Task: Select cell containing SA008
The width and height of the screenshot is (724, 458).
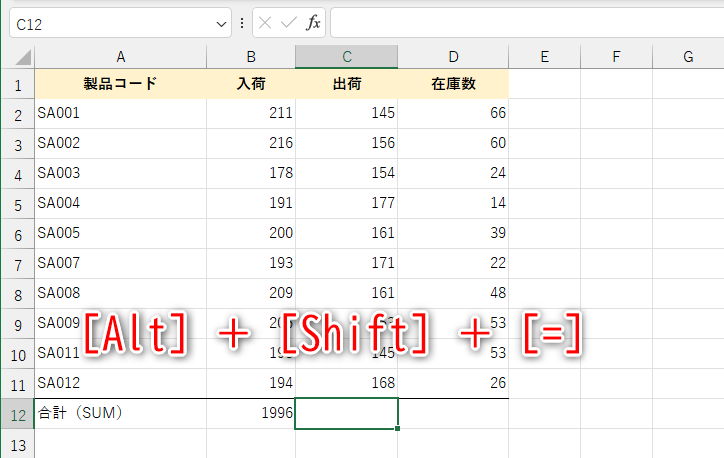Action: tap(121, 294)
